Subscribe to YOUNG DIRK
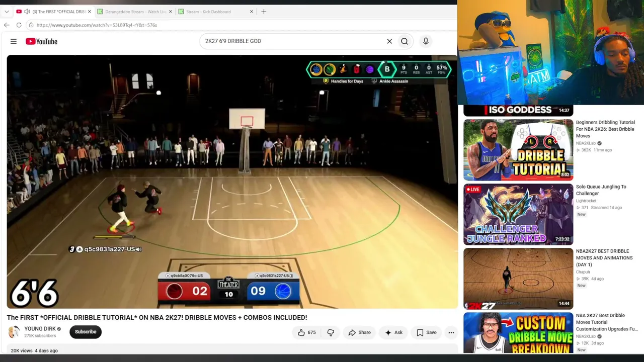 86,332
